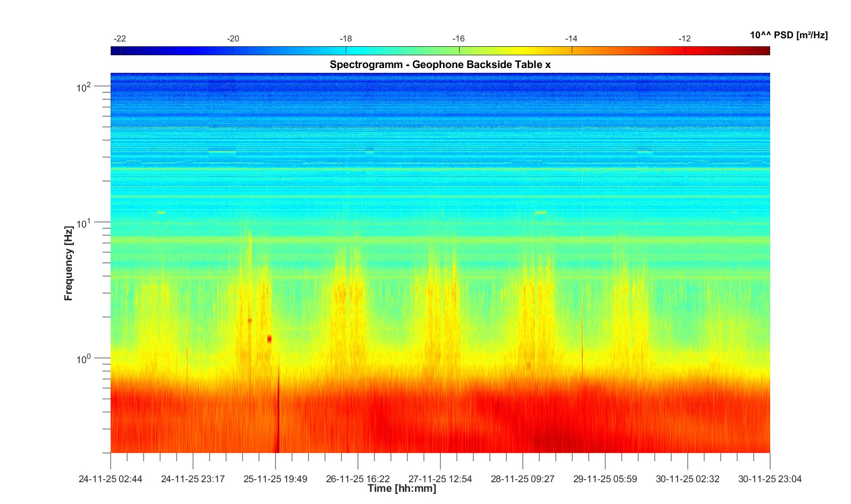The width and height of the screenshot is (851, 504).
Task: Click the "10^^ PSD [m²/Hz]" colorbar label
Action: tap(788, 35)
